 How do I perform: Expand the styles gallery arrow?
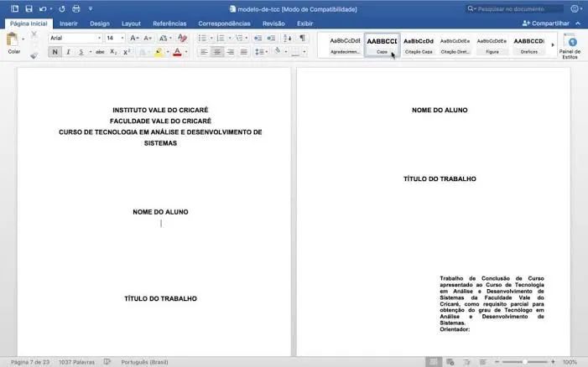553,44
